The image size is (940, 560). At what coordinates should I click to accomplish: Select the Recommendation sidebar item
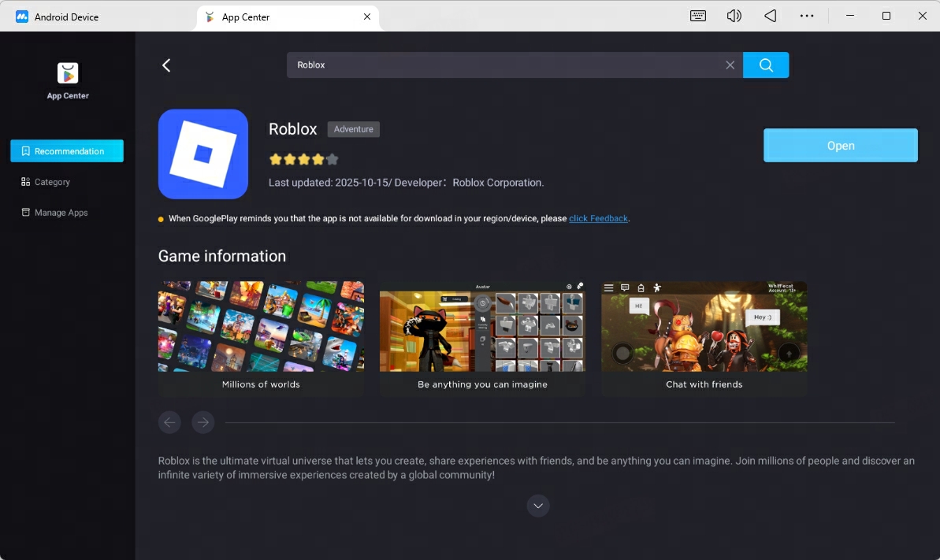67,150
